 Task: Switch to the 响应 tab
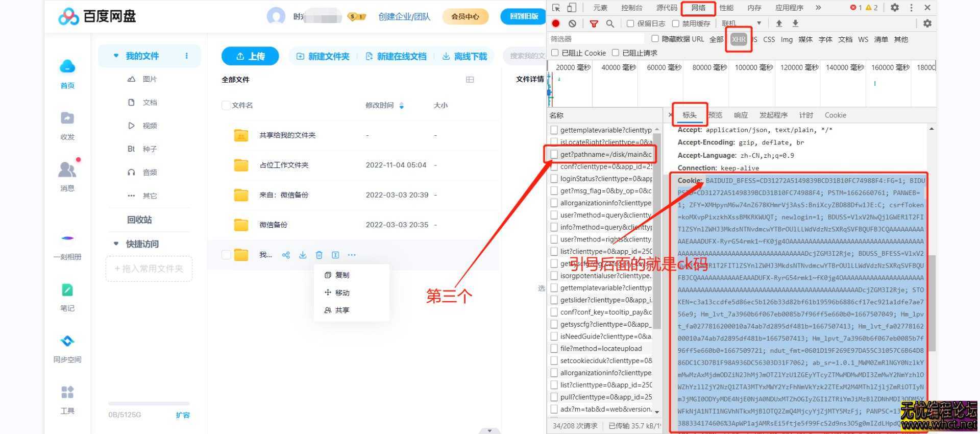(x=741, y=115)
